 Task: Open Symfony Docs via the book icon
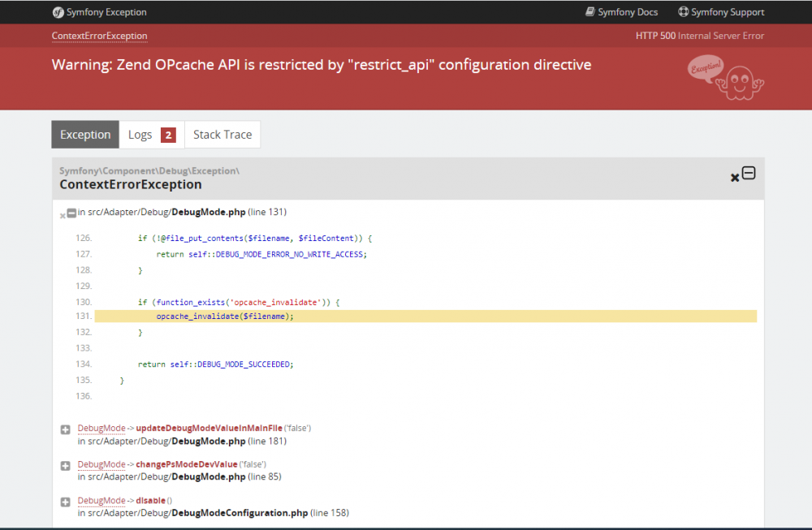(590, 12)
